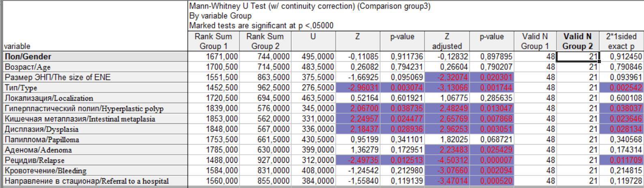Click the Valid N Group 1 column header
644x188 pixels.
click(535, 41)
